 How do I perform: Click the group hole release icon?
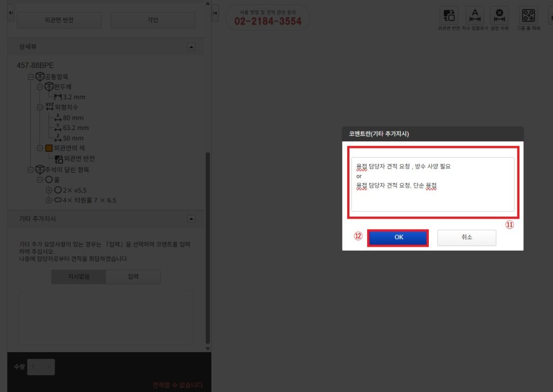(x=528, y=15)
